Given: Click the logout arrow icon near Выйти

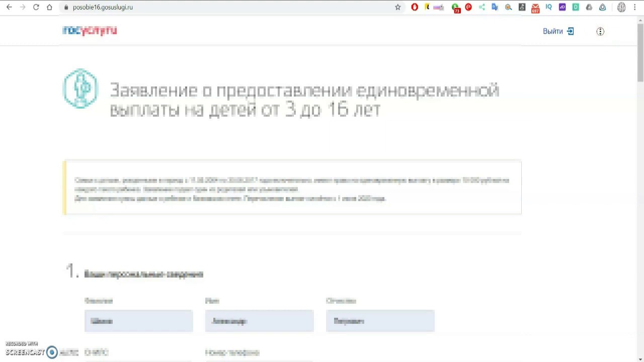Looking at the screenshot, I should [571, 31].
